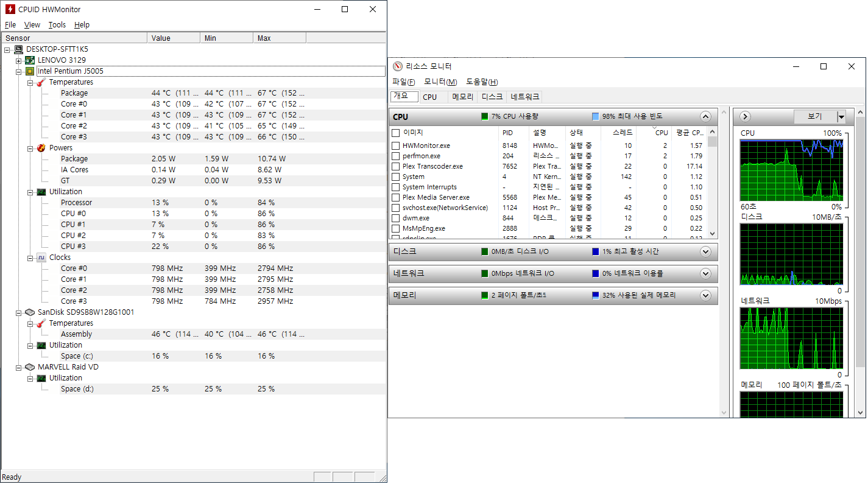
Task: Click the 네트워크 throughput graph
Action: tap(792, 338)
